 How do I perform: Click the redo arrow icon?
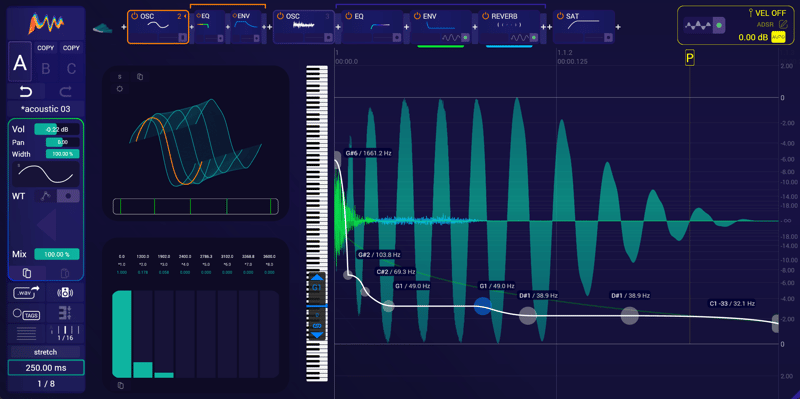coord(66,92)
